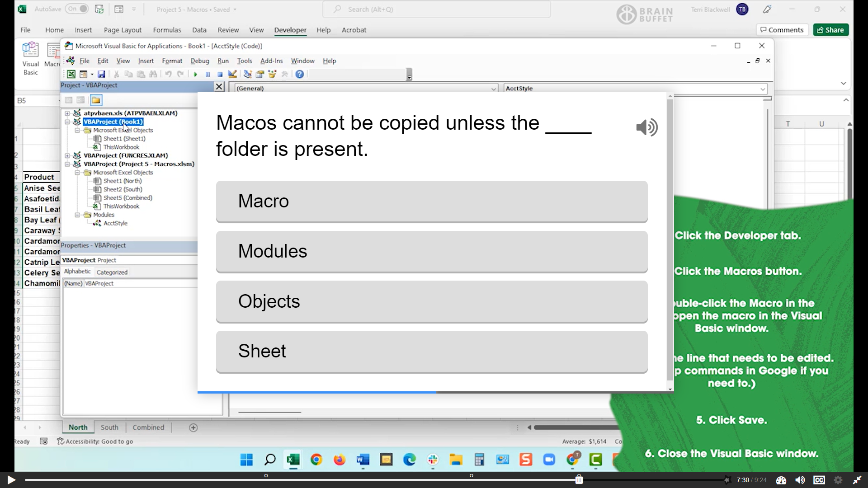
Task: Open the Debug menu in Visual Basic
Action: pyautogui.click(x=200, y=61)
